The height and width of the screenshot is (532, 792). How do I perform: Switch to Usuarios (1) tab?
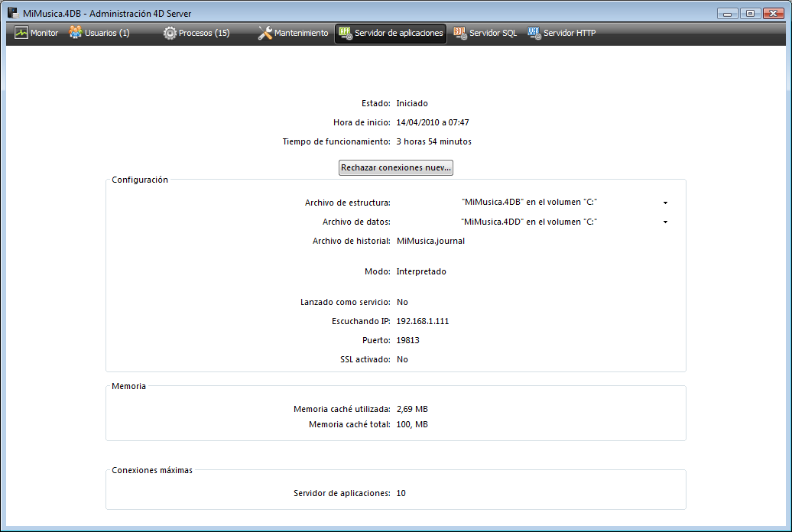point(99,33)
